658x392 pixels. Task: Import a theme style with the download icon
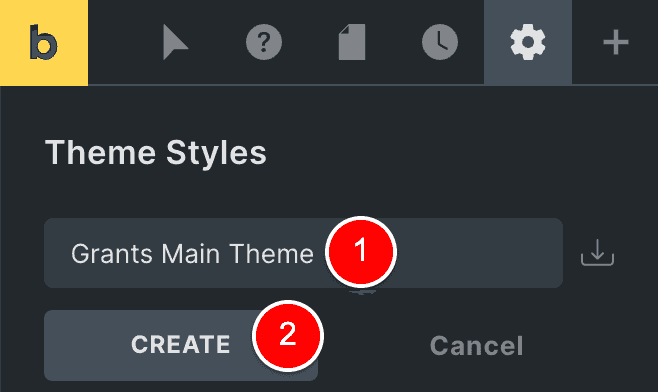(x=597, y=253)
